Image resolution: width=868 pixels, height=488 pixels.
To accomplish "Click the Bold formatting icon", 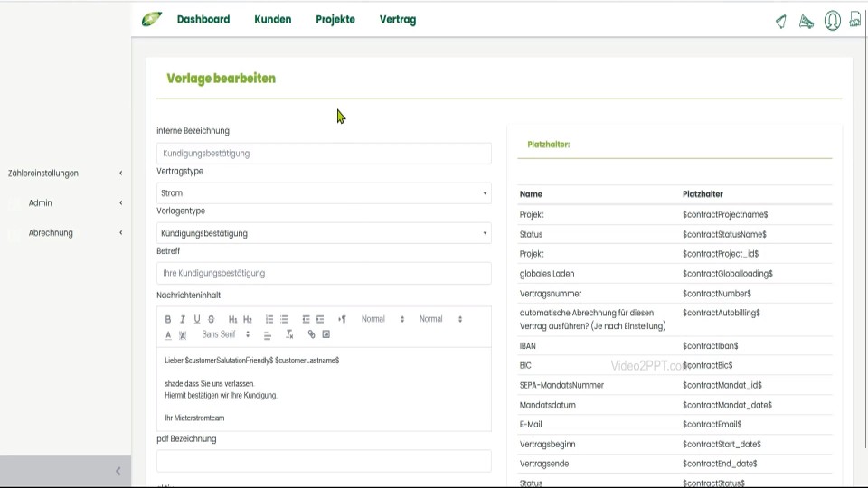I will click(168, 319).
